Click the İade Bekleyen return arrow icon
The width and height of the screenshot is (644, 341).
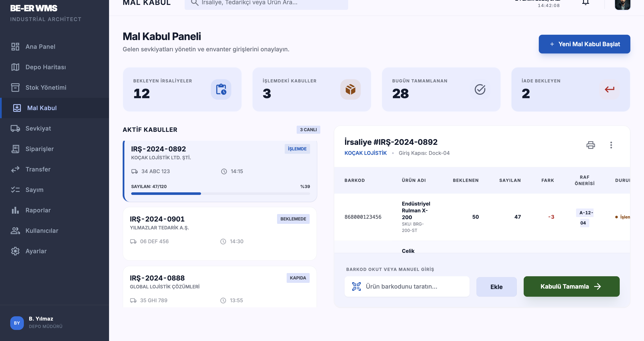pos(609,89)
